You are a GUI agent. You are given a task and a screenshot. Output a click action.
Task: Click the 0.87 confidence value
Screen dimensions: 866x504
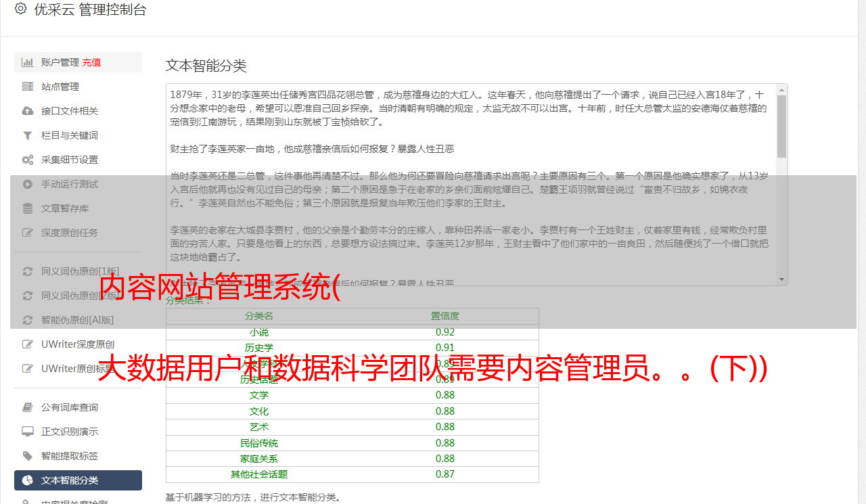(x=445, y=474)
